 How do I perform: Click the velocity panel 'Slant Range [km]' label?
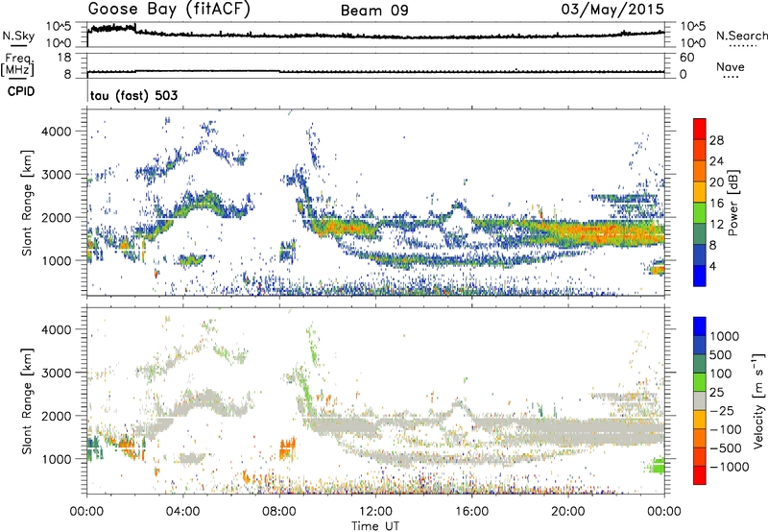(x=27, y=401)
